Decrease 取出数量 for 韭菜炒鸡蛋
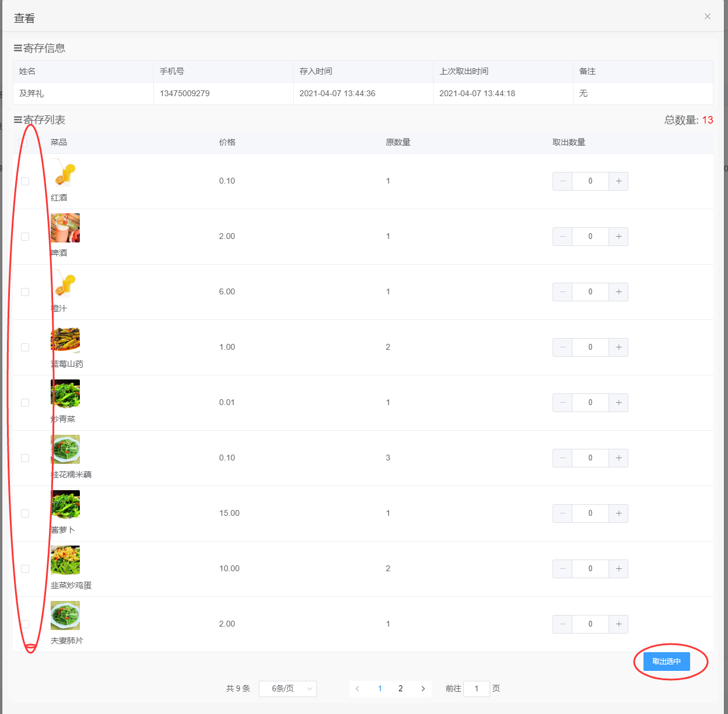The width and height of the screenshot is (728, 714). (x=562, y=569)
